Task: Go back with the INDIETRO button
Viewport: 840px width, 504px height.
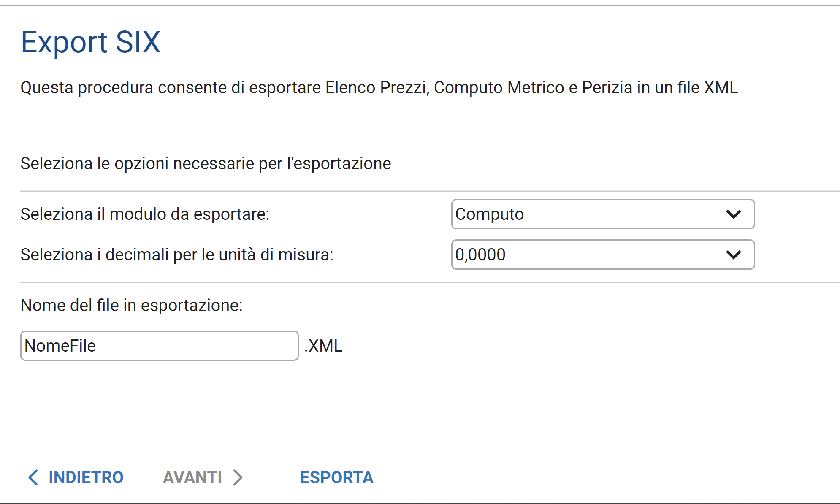Action: (x=86, y=477)
